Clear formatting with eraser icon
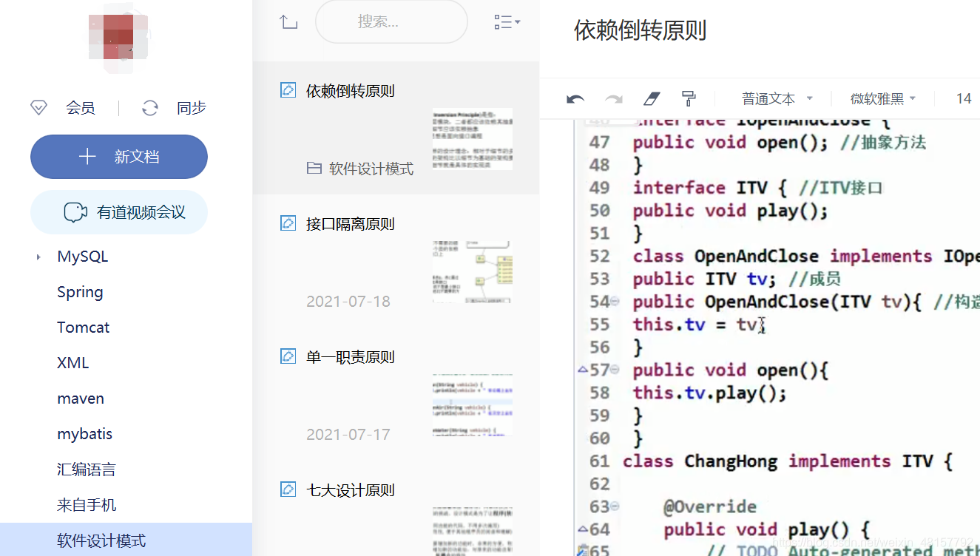The width and height of the screenshot is (980, 556). point(651,98)
